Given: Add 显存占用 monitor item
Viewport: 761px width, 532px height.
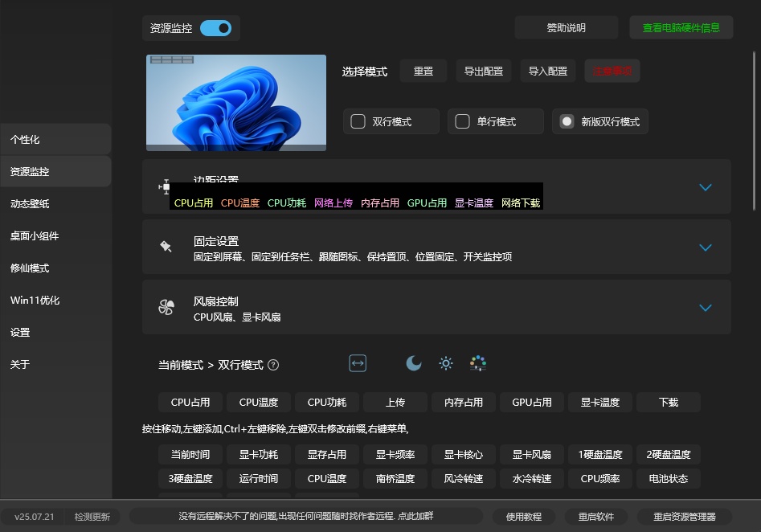Looking at the screenshot, I should point(327,454).
